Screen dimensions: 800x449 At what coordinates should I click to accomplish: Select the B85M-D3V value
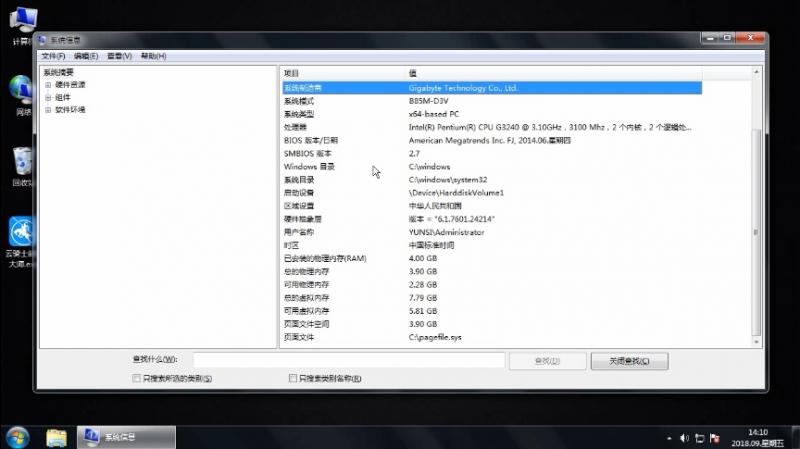[429, 101]
